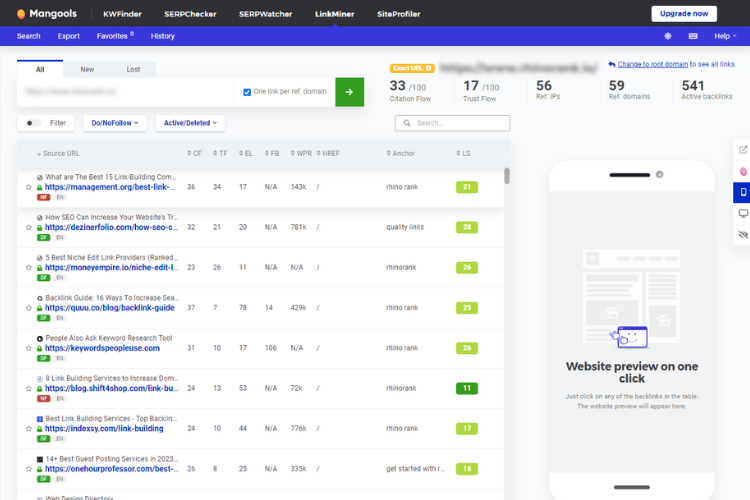Viewport: 750px width, 500px height.
Task: Click the DF badge on dezinerfolio.com row
Action: tap(44, 237)
